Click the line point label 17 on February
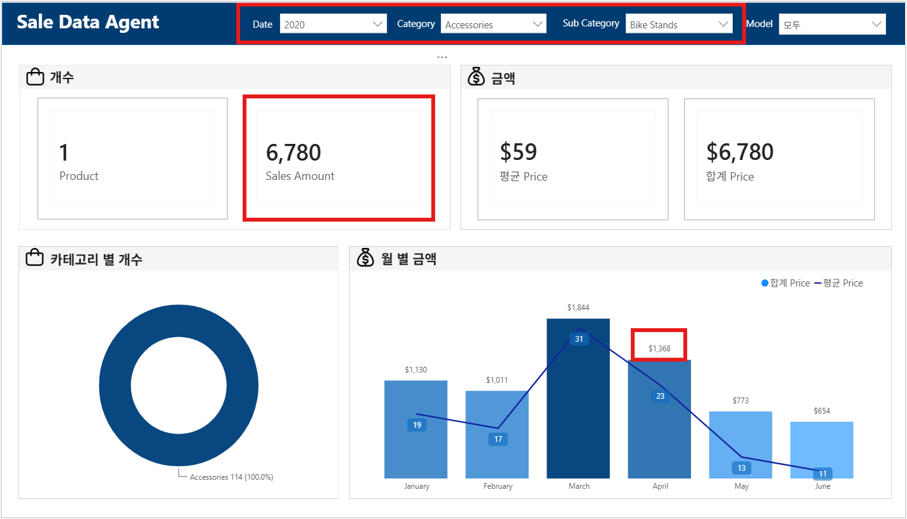 (498, 439)
